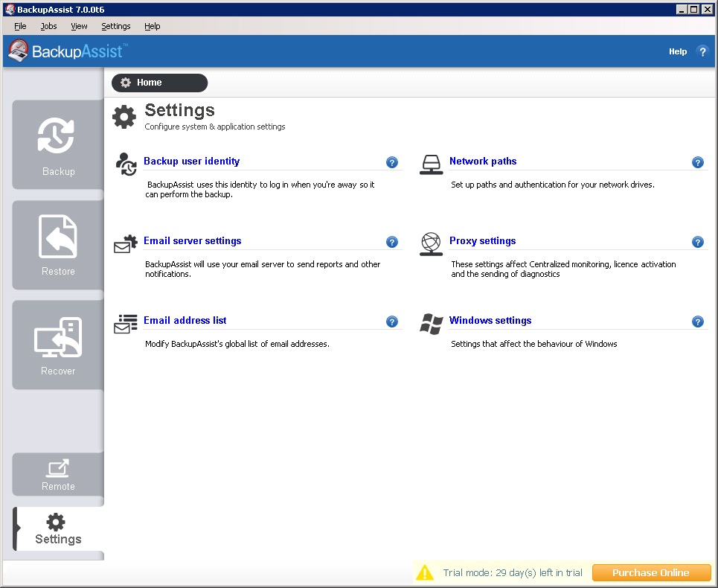718x588 pixels.
Task: Click the Windows settings flag icon
Action: (432, 323)
